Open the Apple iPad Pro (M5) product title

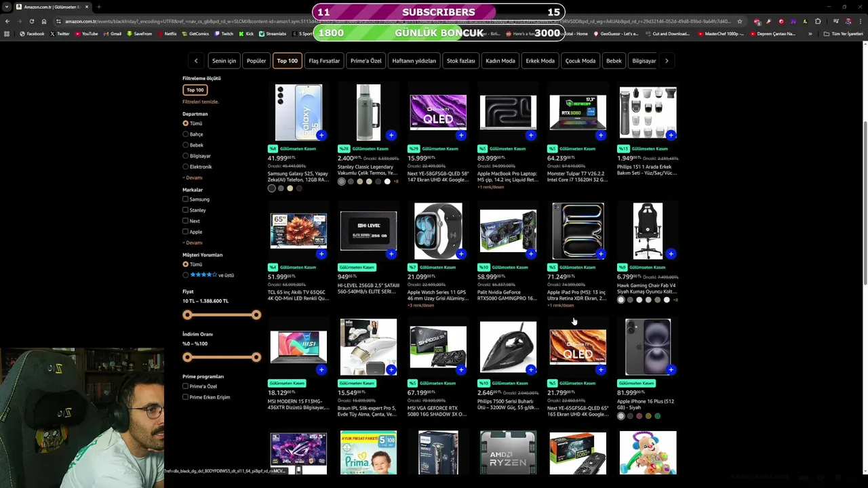click(x=577, y=296)
